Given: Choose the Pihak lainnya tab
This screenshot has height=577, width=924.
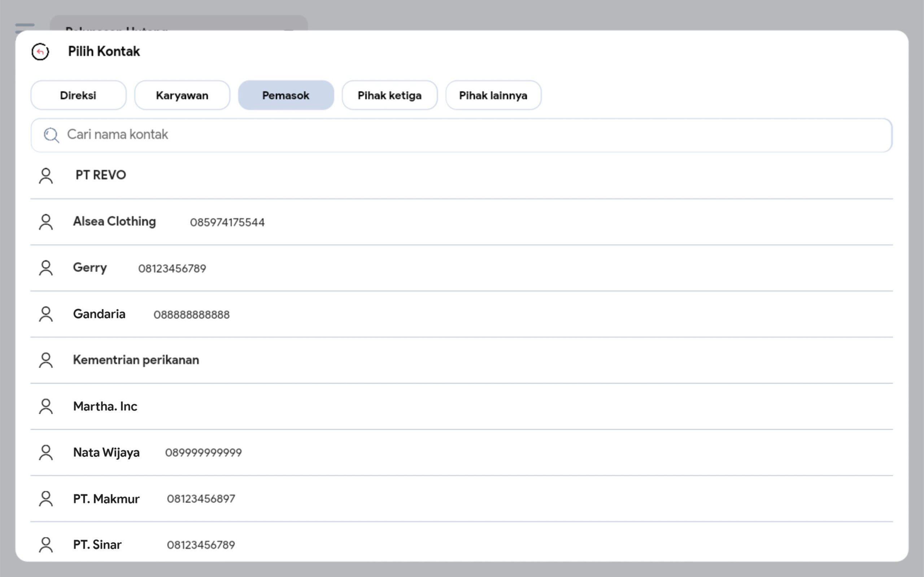Looking at the screenshot, I should tap(493, 95).
